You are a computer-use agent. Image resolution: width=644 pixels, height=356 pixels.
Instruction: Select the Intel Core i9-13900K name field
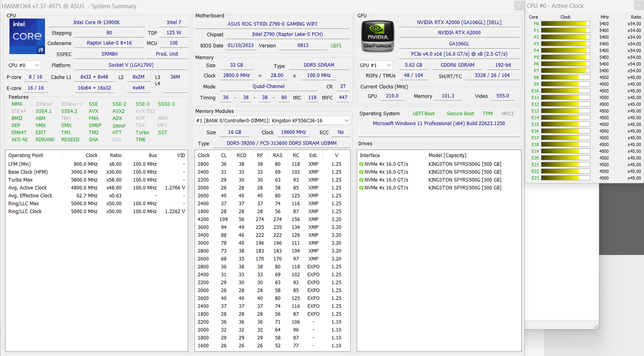click(96, 22)
